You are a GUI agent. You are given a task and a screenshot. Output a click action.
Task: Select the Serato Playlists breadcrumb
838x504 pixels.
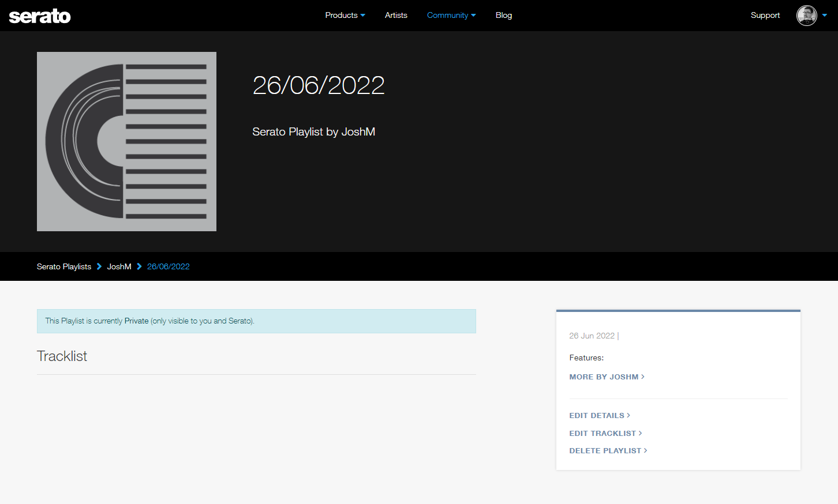pyautogui.click(x=64, y=266)
